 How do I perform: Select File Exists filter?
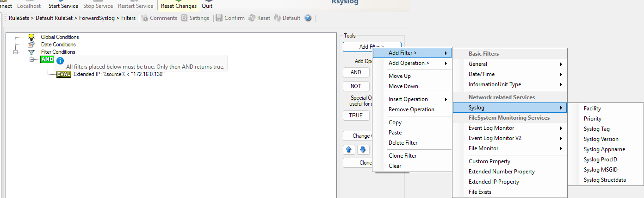coord(510,192)
